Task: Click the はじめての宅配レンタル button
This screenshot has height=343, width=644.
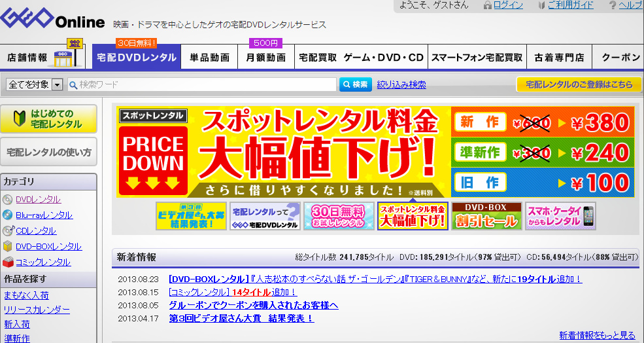Action: 49,119
